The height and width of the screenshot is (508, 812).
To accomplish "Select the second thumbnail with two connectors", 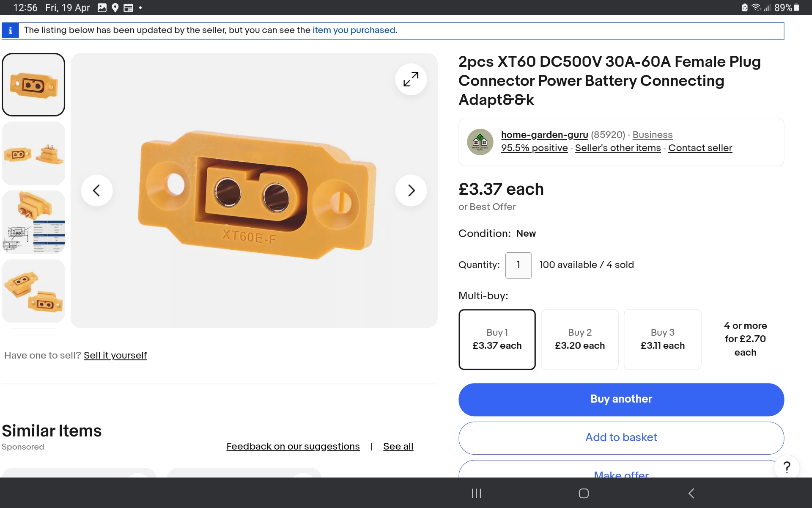I will (x=33, y=153).
